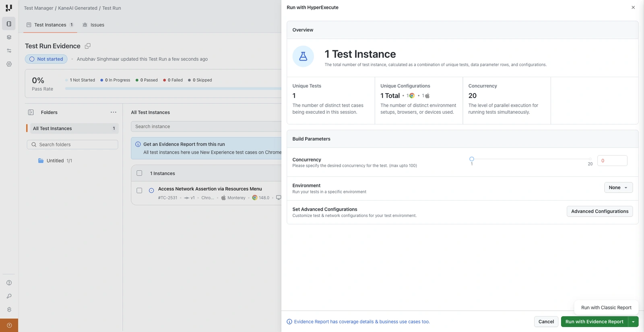
Task: Go to Test Run breadcrumb
Action: [x=111, y=8]
